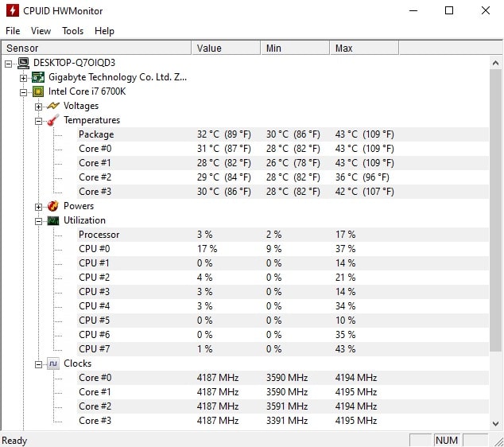Expand the Voltages tree node
This screenshot has height=447, width=504.
[x=38, y=106]
